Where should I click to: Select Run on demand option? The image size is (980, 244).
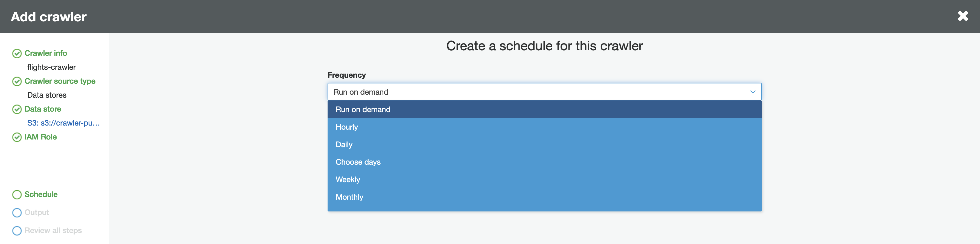[363, 110]
